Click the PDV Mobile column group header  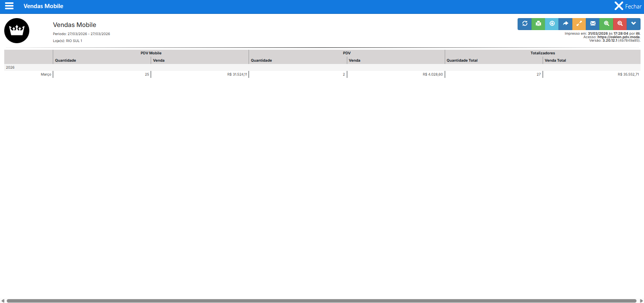pyautogui.click(x=151, y=53)
